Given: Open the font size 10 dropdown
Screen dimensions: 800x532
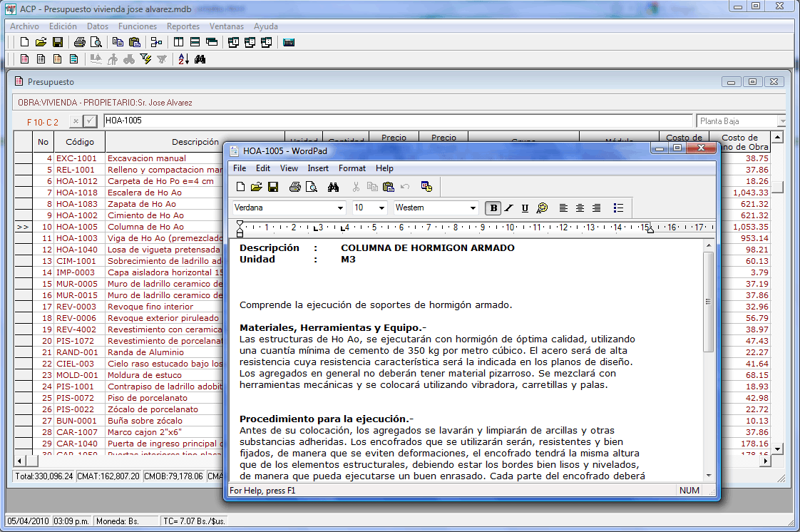Looking at the screenshot, I should [x=381, y=208].
